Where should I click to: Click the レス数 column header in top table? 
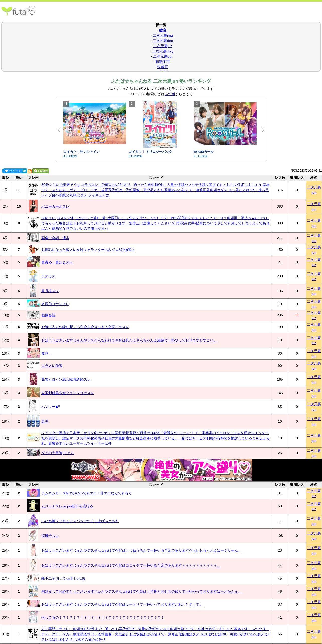coord(280,178)
